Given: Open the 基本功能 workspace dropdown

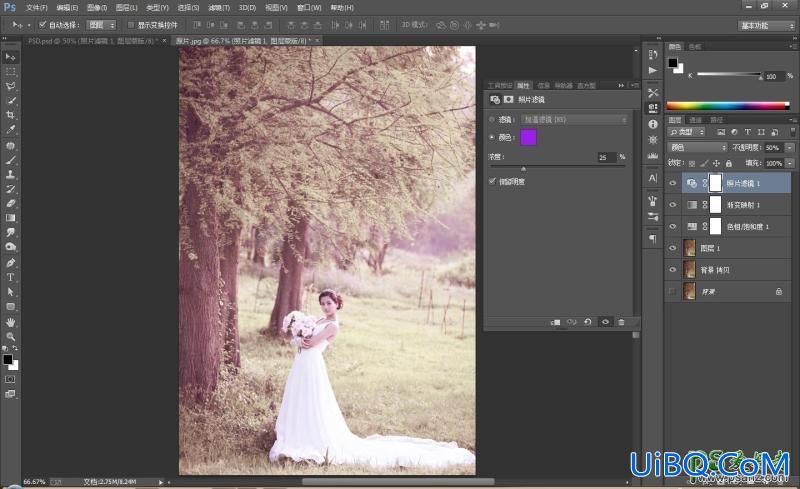Looking at the screenshot, I should (767, 26).
